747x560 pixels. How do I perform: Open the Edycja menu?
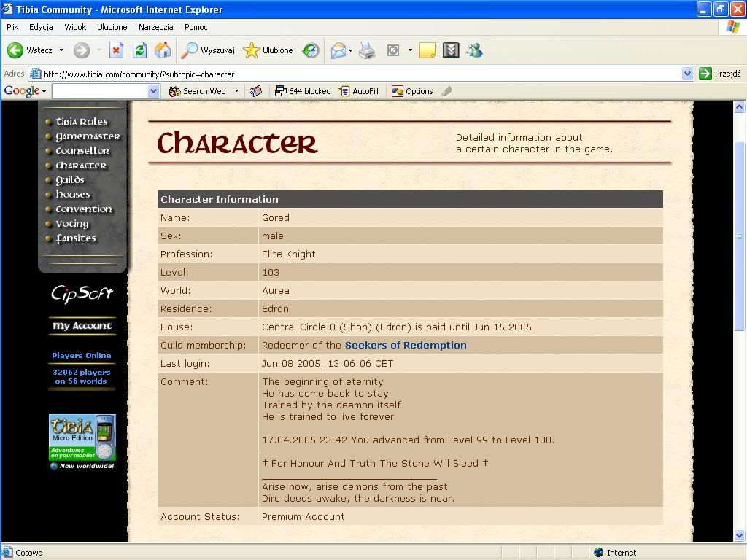point(41,27)
